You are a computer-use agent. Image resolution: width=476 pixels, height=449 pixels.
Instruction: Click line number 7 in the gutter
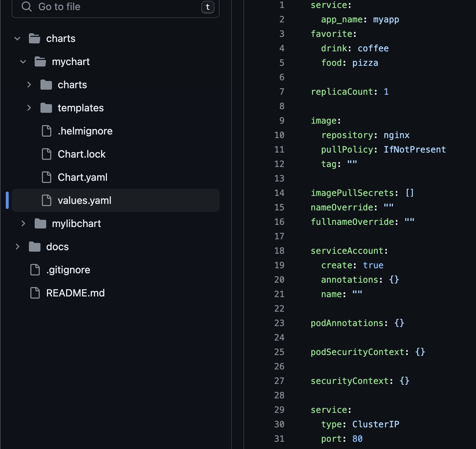point(282,92)
